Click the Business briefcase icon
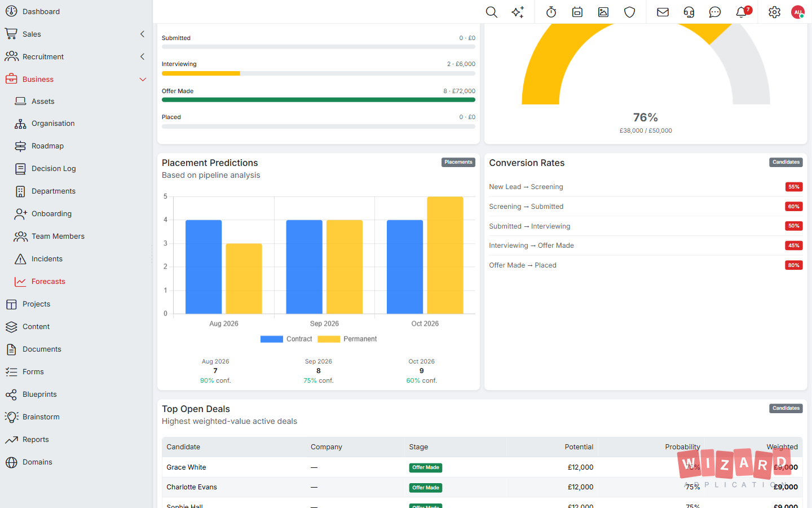This screenshot has width=812, height=508. pyautogui.click(x=11, y=79)
